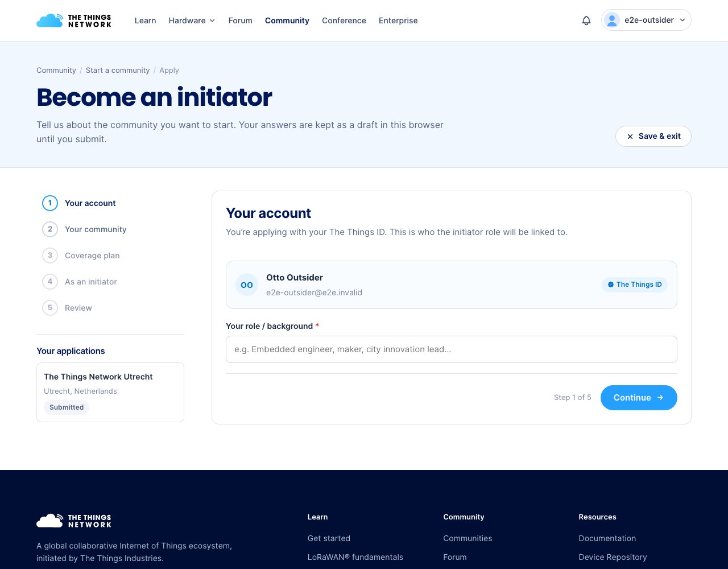Click The Things Network logo in header
This screenshot has width=728, height=569.
pyautogui.click(x=74, y=20)
